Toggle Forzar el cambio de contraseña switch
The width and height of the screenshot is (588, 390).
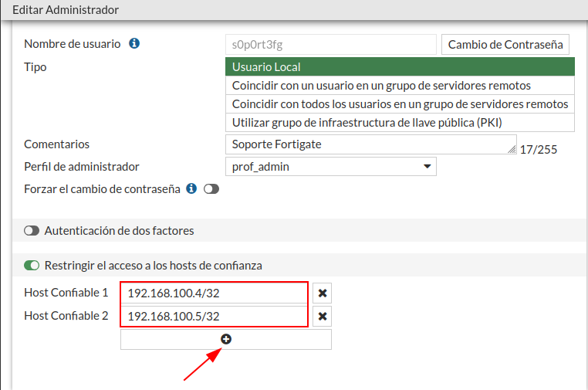click(x=211, y=189)
